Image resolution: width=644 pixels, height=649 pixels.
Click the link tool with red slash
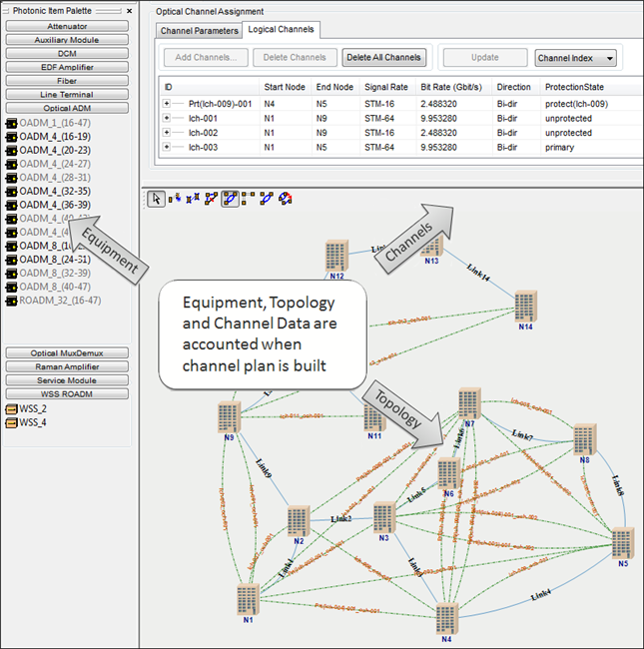tap(211, 199)
